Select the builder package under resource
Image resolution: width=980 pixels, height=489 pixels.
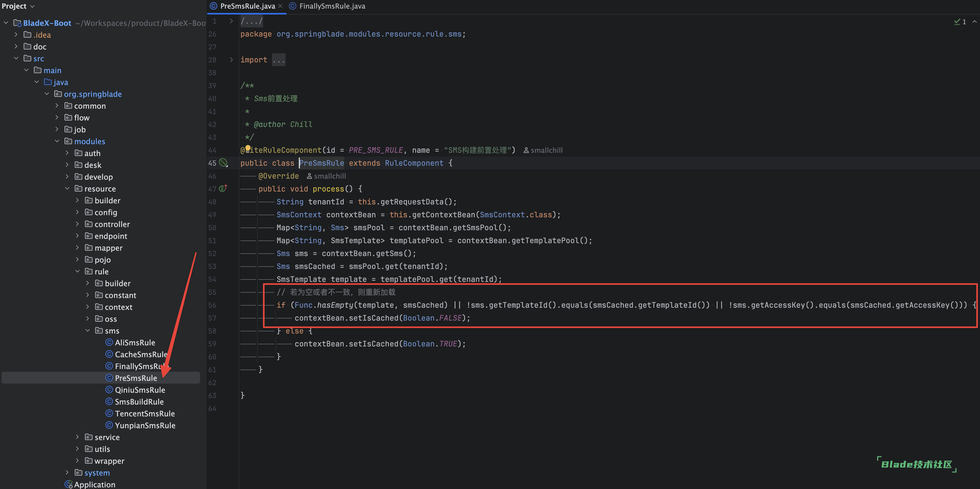click(102, 201)
